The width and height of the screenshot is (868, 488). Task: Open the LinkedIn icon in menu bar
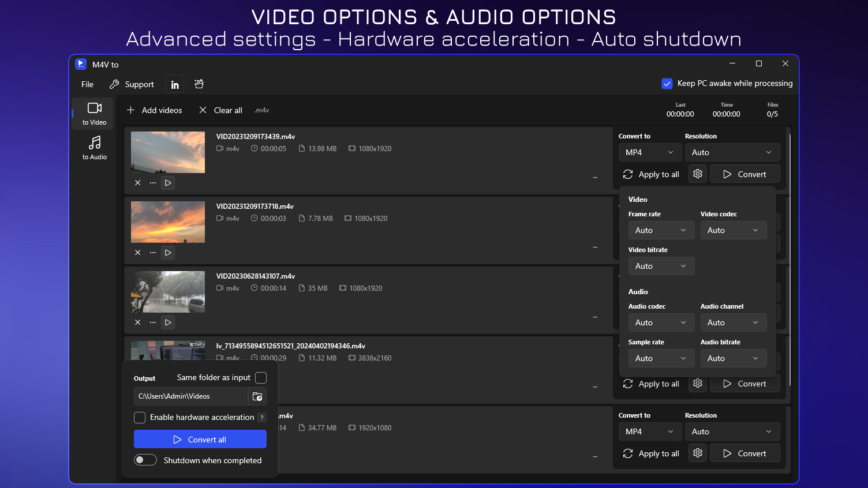tap(175, 84)
